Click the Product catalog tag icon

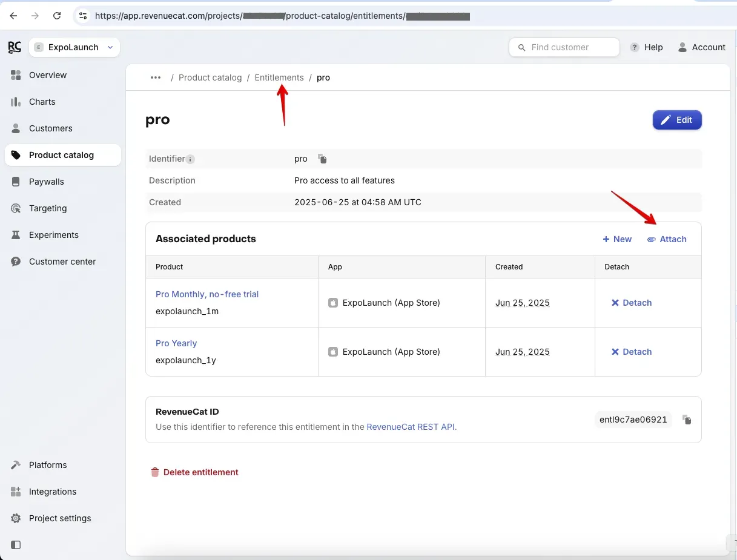[16, 155]
